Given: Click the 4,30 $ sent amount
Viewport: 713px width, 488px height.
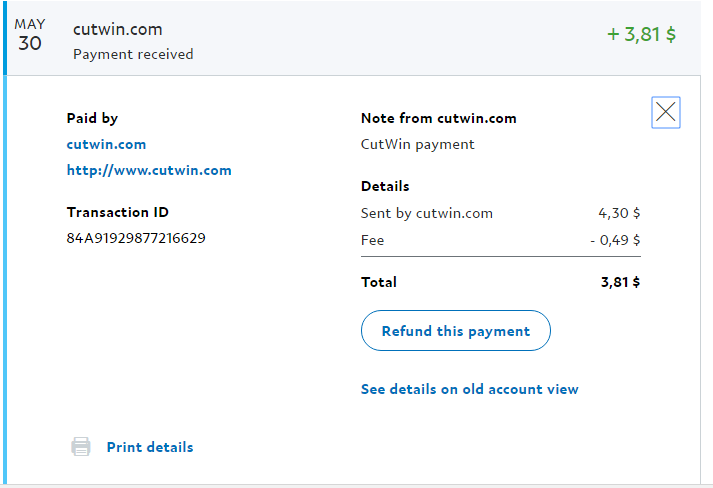Looking at the screenshot, I should pos(619,213).
